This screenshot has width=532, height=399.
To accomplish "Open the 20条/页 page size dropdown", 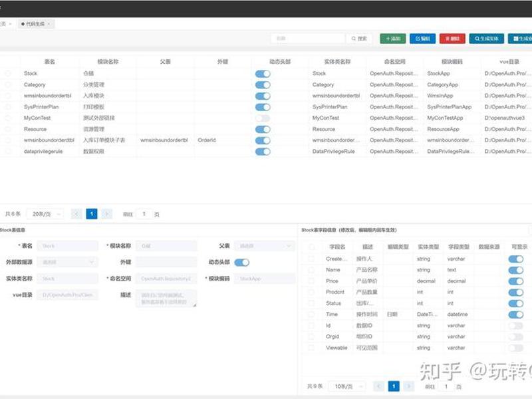I will 45,214.
